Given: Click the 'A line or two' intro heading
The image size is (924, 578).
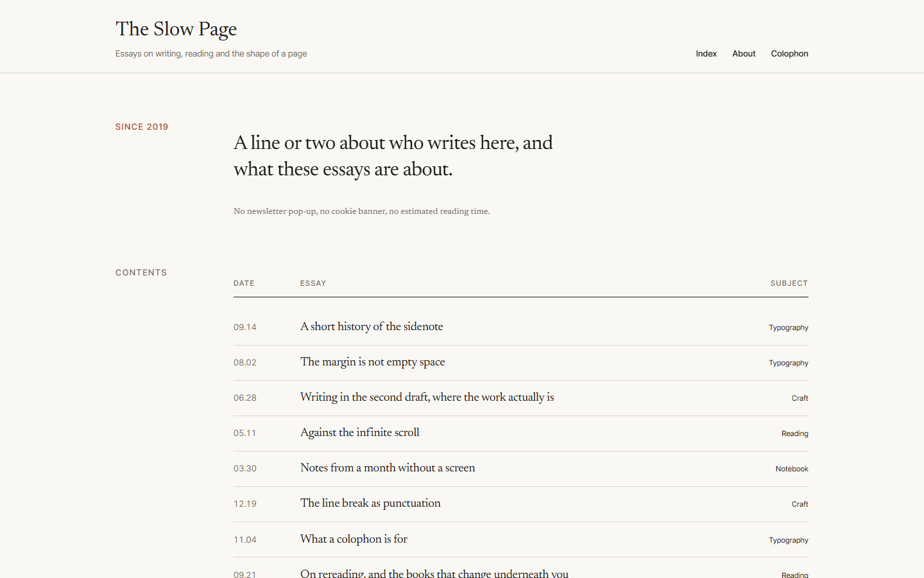Looking at the screenshot, I should click(393, 156).
